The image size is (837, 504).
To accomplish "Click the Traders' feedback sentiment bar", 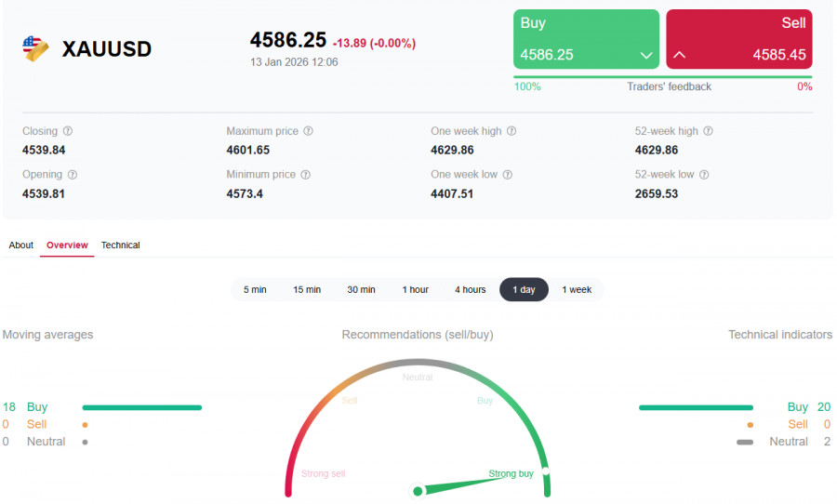I will click(663, 77).
